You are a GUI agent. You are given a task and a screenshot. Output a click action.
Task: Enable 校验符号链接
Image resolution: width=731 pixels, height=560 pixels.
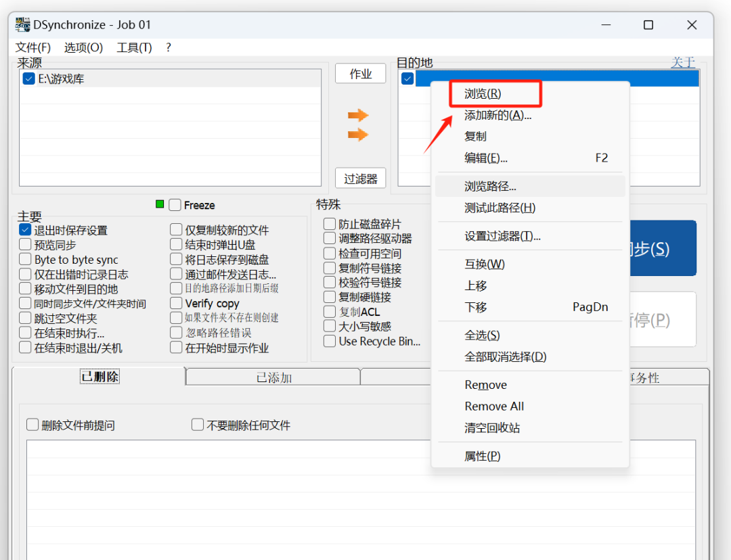pos(330,282)
